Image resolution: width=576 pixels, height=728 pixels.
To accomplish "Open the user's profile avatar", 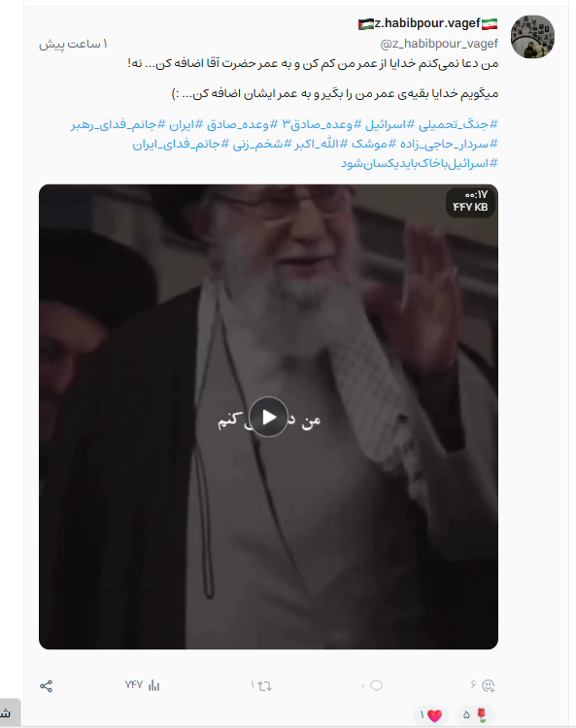I will point(532,37).
